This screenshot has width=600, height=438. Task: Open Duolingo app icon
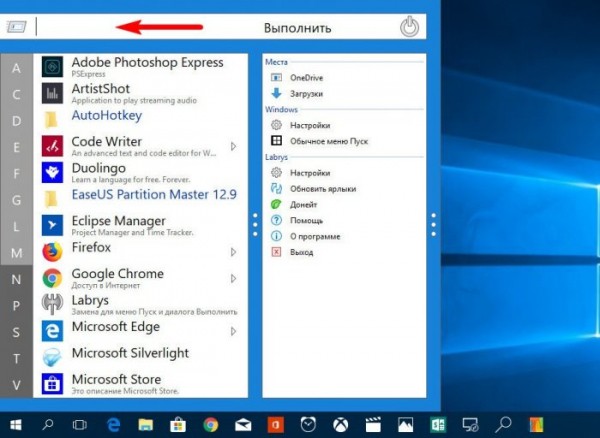[x=52, y=172]
